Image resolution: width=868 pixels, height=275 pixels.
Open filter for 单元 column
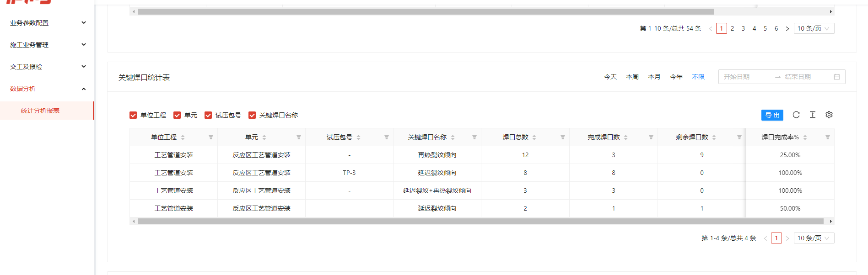tap(299, 137)
